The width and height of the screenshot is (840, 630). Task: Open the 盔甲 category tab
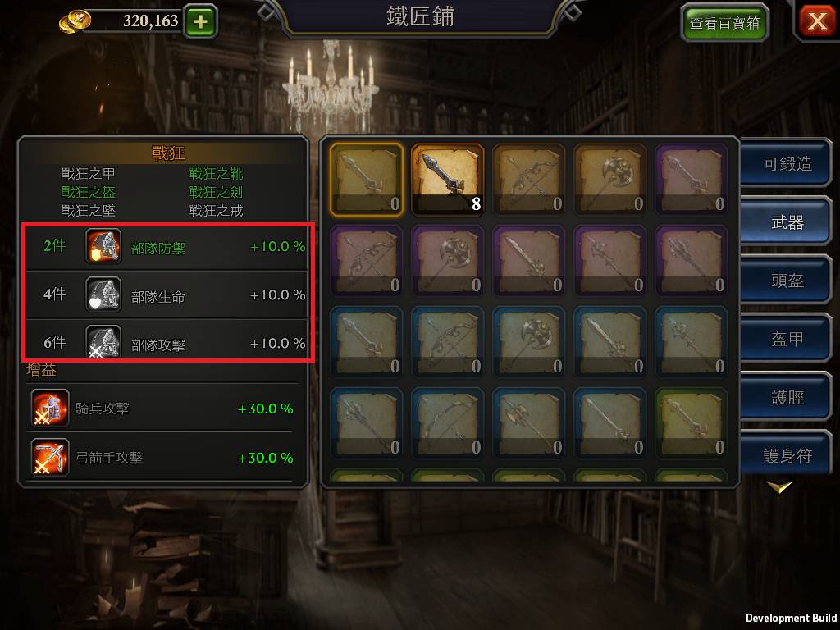[x=787, y=339]
